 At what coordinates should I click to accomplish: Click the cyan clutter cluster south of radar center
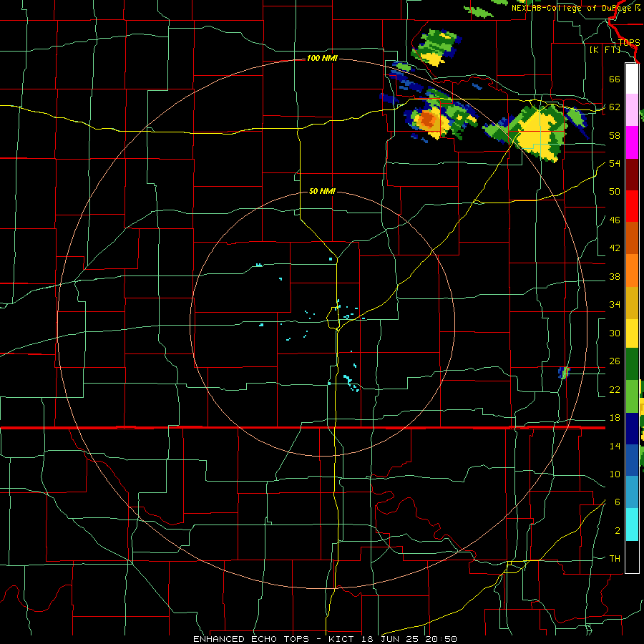350,381
